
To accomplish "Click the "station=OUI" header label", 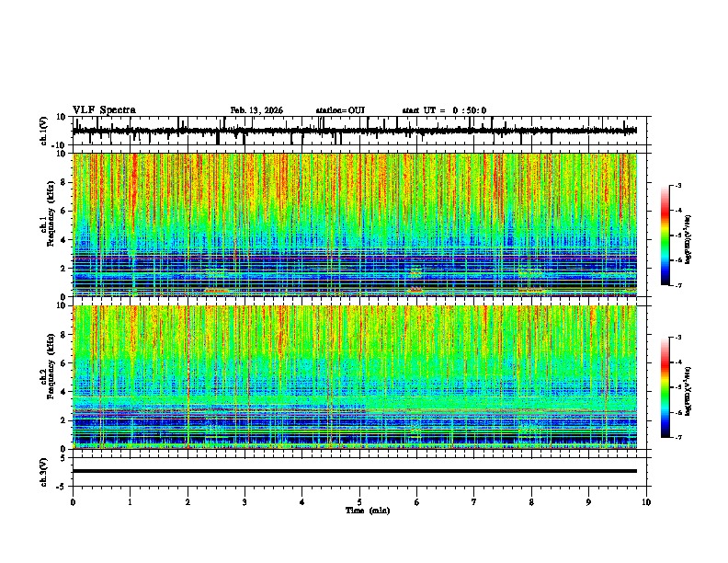I will tap(340, 110).
